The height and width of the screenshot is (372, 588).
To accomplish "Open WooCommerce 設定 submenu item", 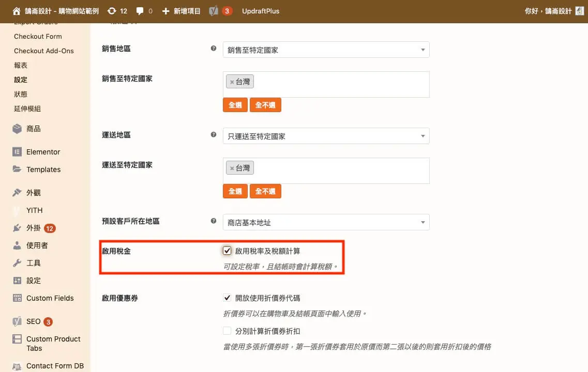I will (21, 80).
